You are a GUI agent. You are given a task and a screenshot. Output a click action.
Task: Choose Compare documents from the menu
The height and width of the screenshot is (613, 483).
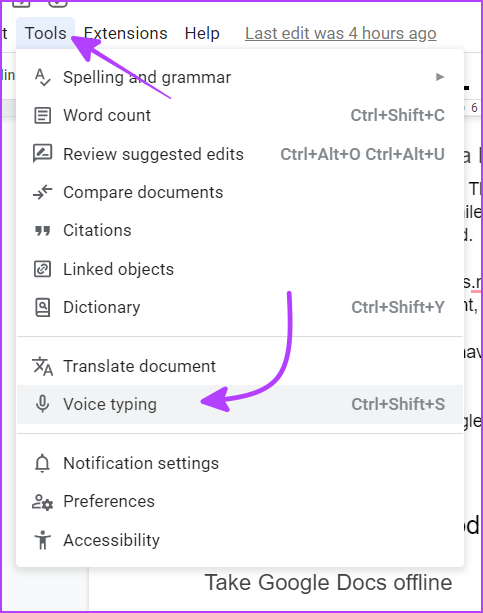(240, 192)
